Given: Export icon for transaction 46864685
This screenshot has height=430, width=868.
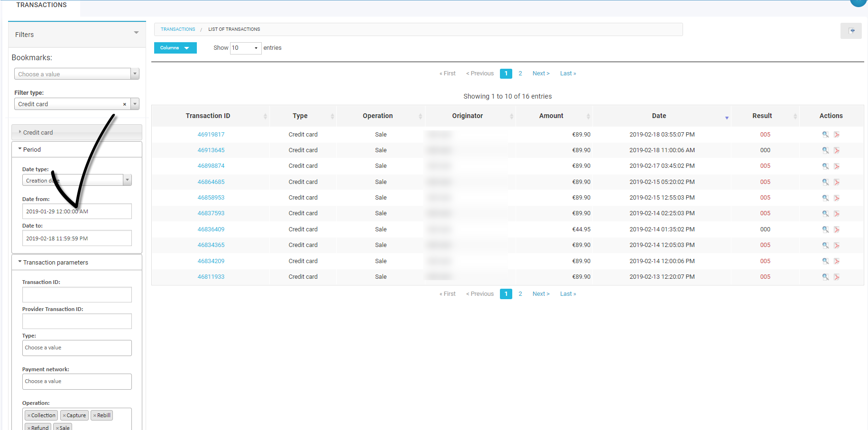Looking at the screenshot, I should coord(837,182).
